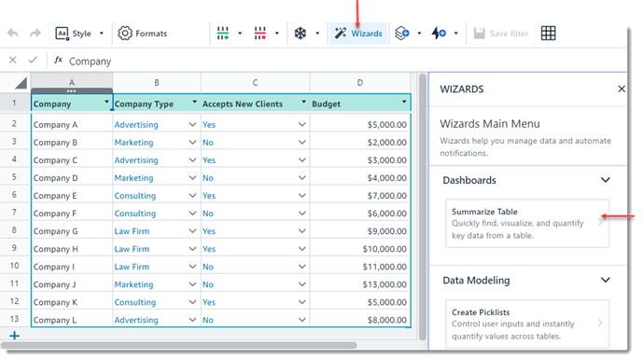Click the Marketing link in row 3
This screenshot has width=644, height=359.
coord(133,143)
